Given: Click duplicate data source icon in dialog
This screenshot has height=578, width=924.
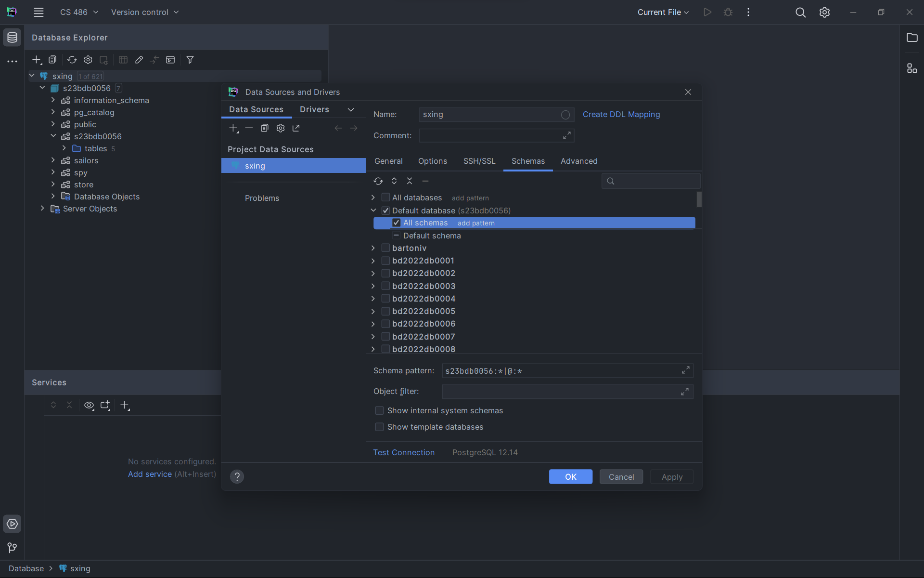Looking at the screenshot, I should 265,128.
